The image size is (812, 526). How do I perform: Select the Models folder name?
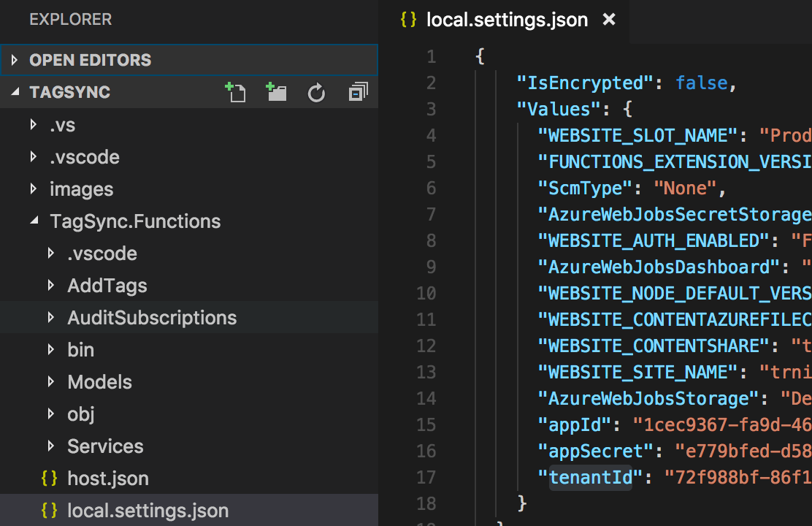click(99, 382)
